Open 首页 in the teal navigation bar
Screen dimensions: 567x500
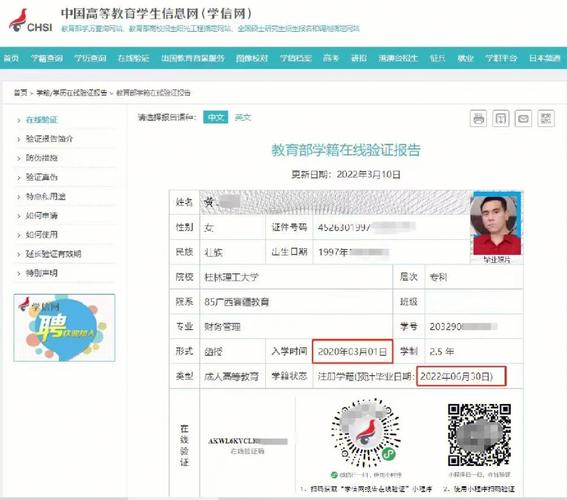coord(11,58)
